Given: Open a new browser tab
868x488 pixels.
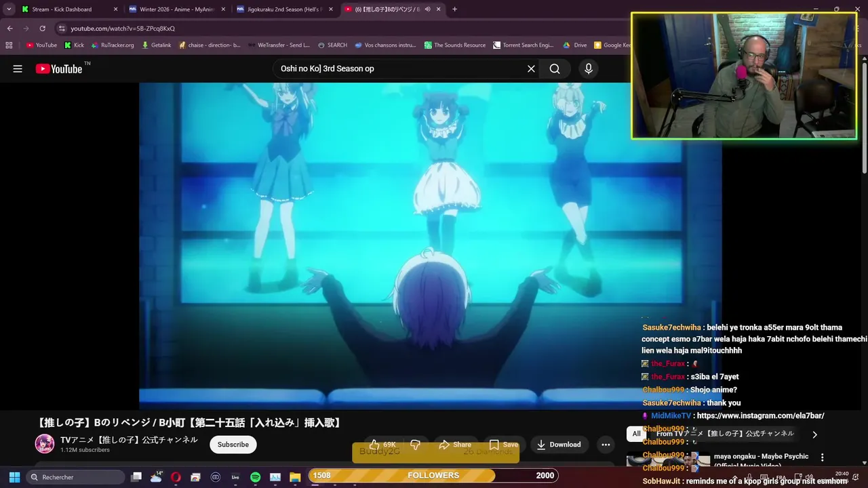Looking at the screenshot, I should pos(454,9).
